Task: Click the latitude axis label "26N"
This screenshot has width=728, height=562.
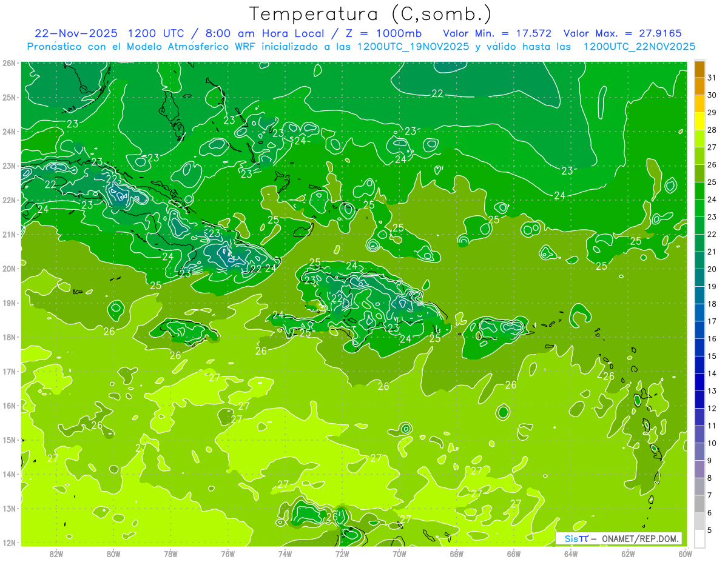Action: (8, 63)
